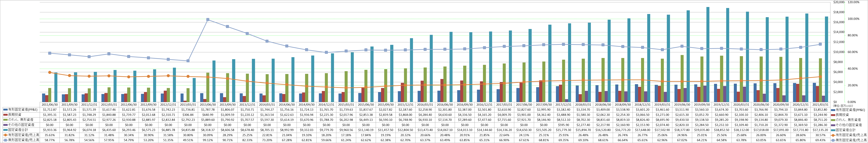Click the green のれん、無形資産 swatch in the right-side legend
The width and height of the screenshot is (868, 143).
pos(833,120)
